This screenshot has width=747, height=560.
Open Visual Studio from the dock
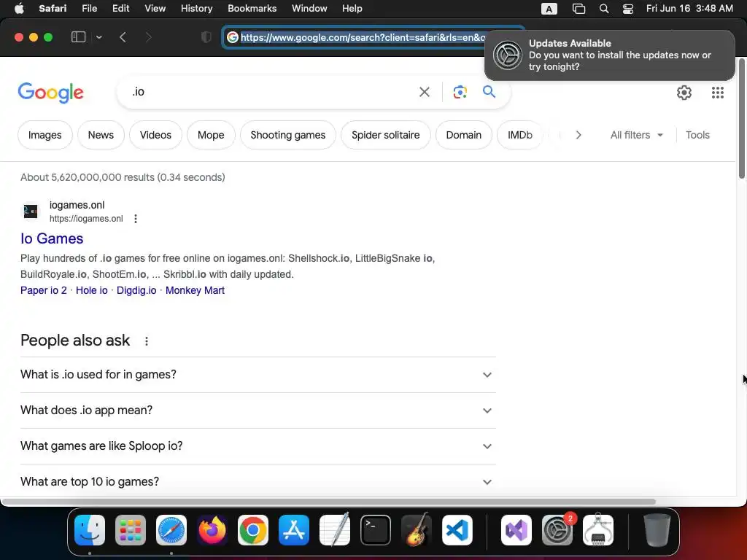click(x=516, y=530)
